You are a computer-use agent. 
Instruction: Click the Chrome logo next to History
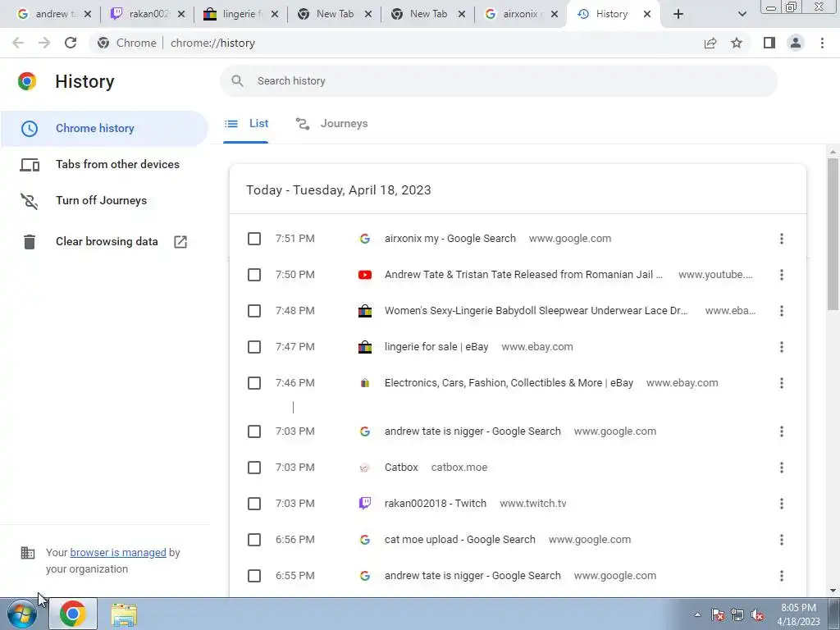[27, 81]
